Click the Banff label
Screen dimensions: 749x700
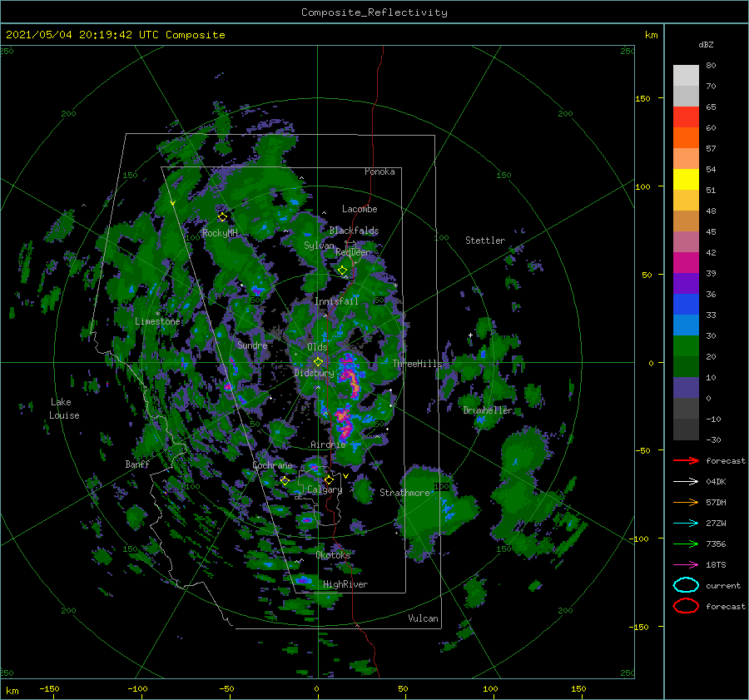tap(137, 464)
